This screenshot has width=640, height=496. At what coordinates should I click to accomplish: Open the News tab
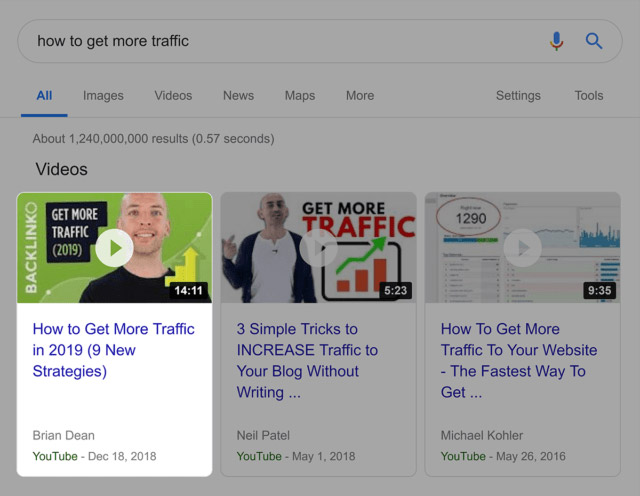pos(238,96)
